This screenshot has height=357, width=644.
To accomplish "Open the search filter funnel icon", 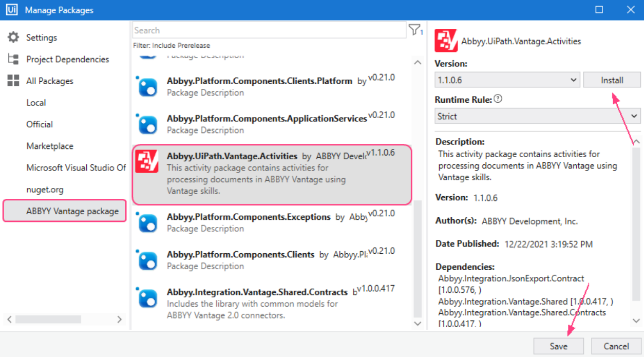I will (x=415, y=30).
